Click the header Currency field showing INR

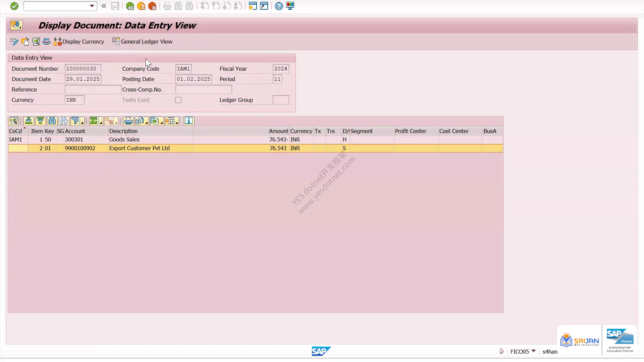point(74,100)
